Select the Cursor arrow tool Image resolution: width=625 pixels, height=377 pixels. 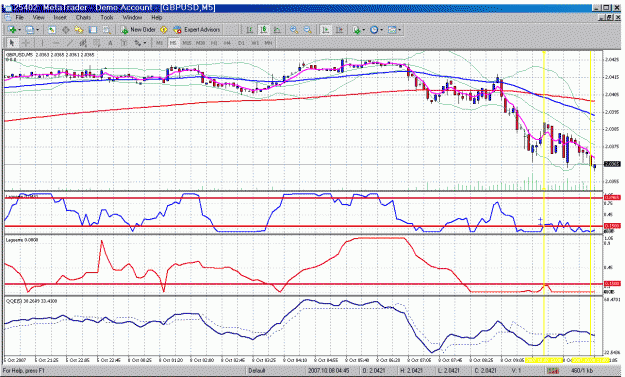click(12, 43)
